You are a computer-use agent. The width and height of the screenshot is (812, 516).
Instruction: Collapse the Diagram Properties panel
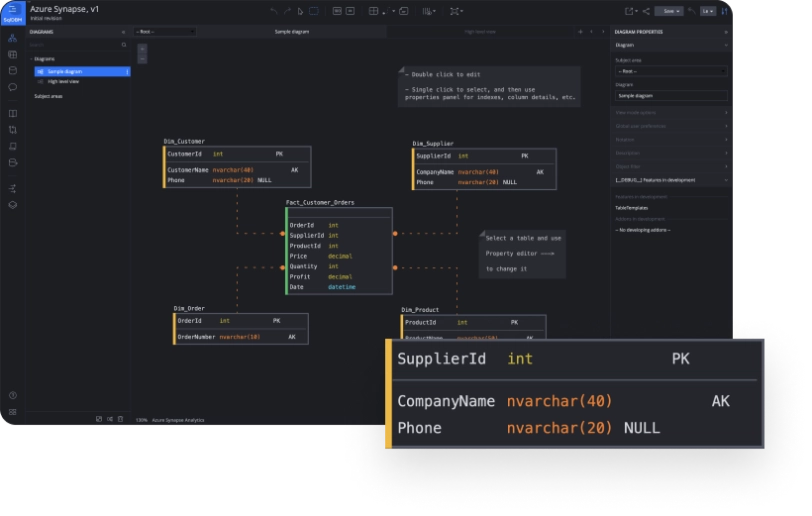(x=726, y=31)
